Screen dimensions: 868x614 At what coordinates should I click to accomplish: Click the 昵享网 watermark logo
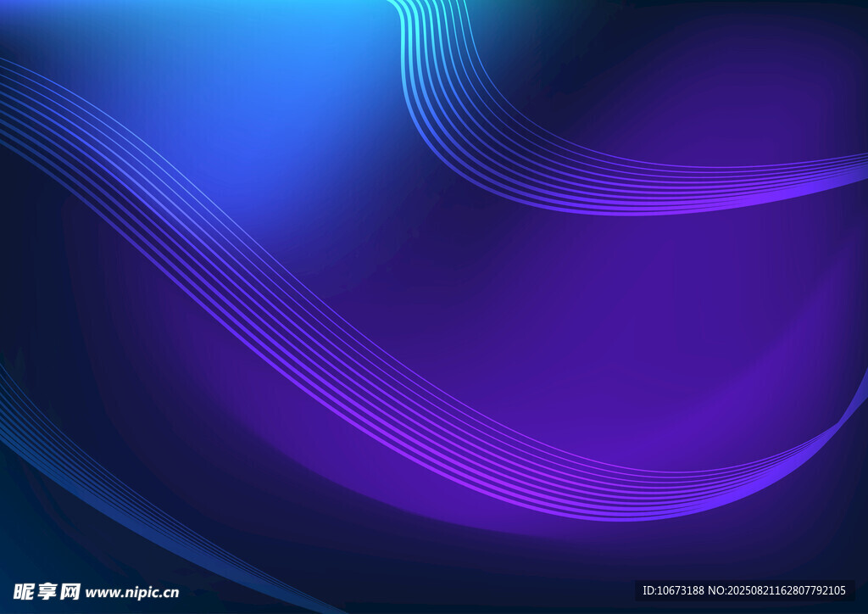click(47, 592)
